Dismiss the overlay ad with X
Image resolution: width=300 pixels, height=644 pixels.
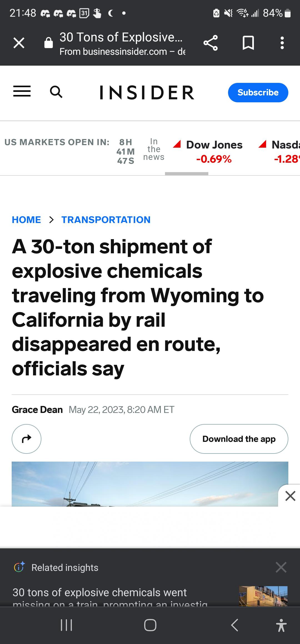(x=290, y=496)
